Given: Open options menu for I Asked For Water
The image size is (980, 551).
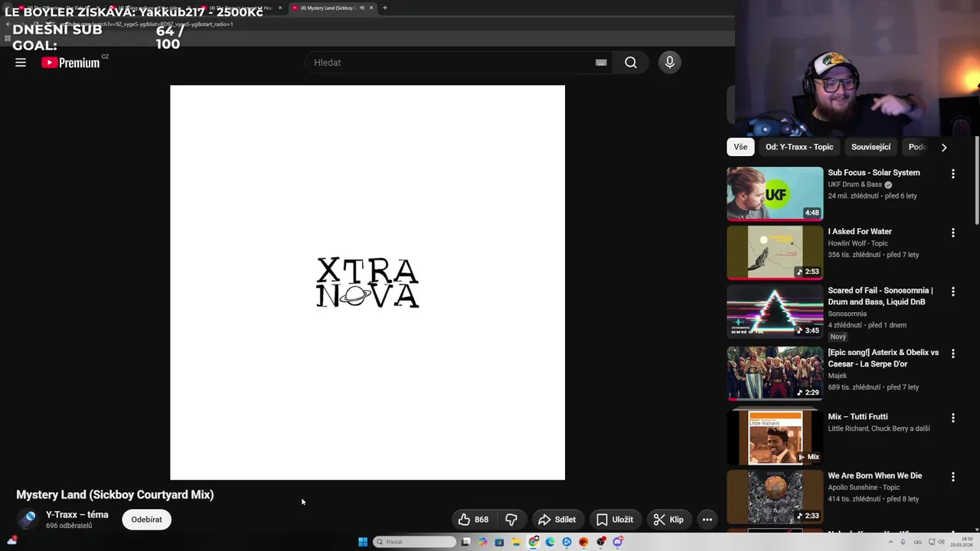Looking at the screenshot, I should [953, 233].
